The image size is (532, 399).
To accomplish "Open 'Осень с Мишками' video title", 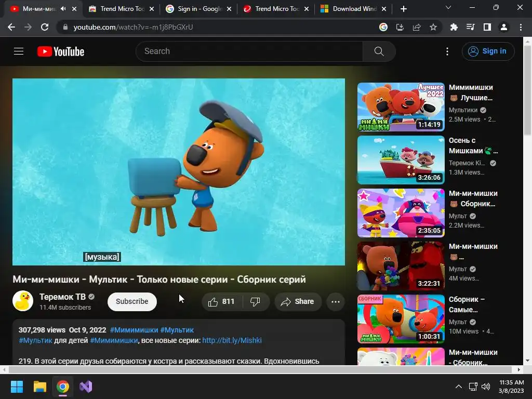I will (473, 145).
